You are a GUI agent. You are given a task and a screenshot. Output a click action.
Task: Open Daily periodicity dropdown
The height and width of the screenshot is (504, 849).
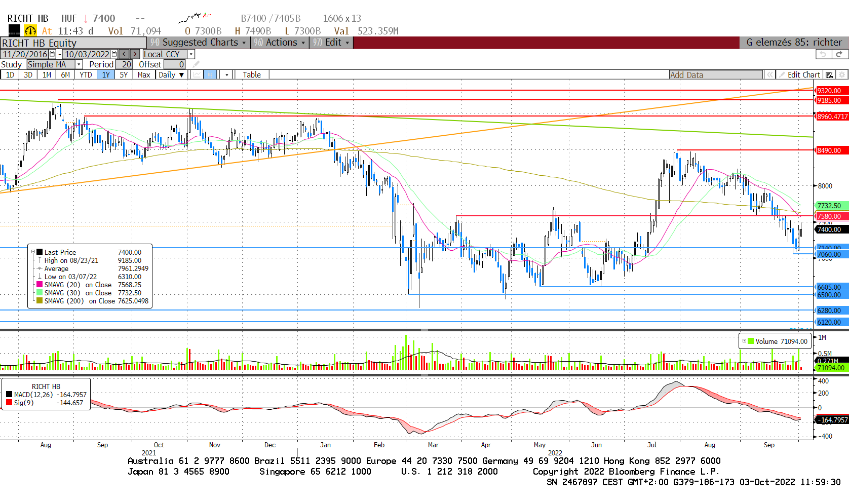click(x=171, y=75)
